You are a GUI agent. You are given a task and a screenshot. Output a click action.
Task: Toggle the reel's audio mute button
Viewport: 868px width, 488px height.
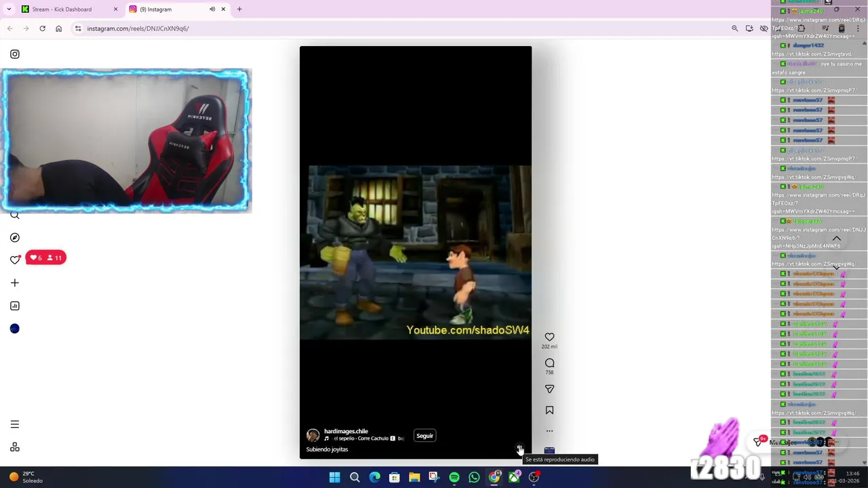(x=519, y=449)
